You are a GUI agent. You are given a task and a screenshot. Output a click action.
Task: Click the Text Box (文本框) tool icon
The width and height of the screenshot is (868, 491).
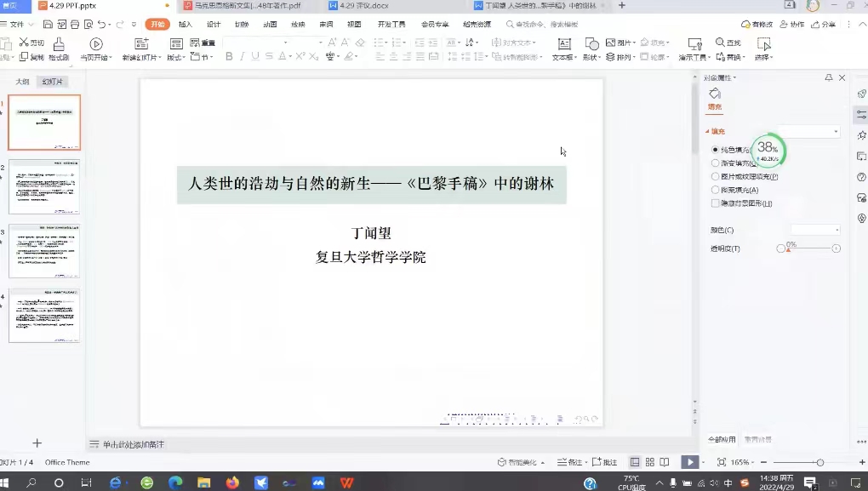click(x=562, y=43)
